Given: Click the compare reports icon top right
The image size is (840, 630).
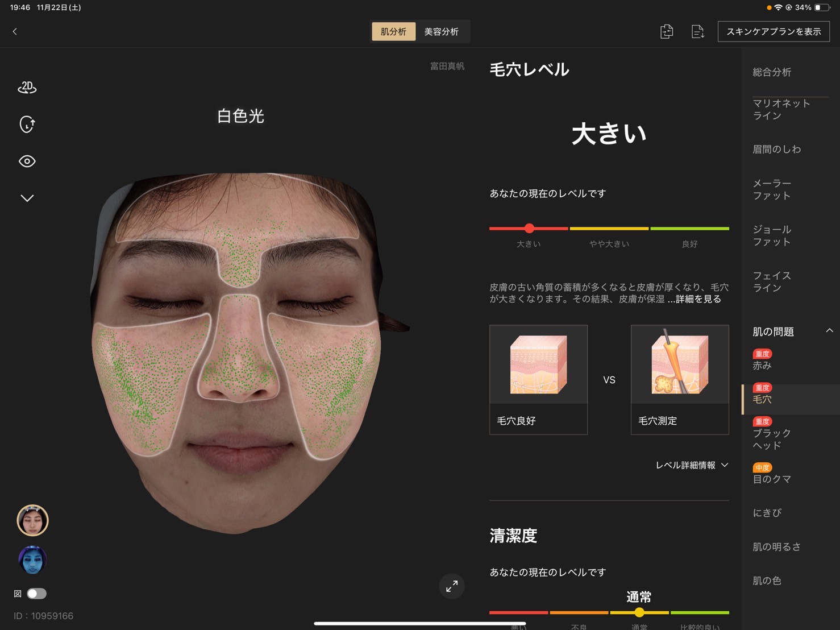Looking at the screenshot, I should pyautogui.click(x=666, y=31).
